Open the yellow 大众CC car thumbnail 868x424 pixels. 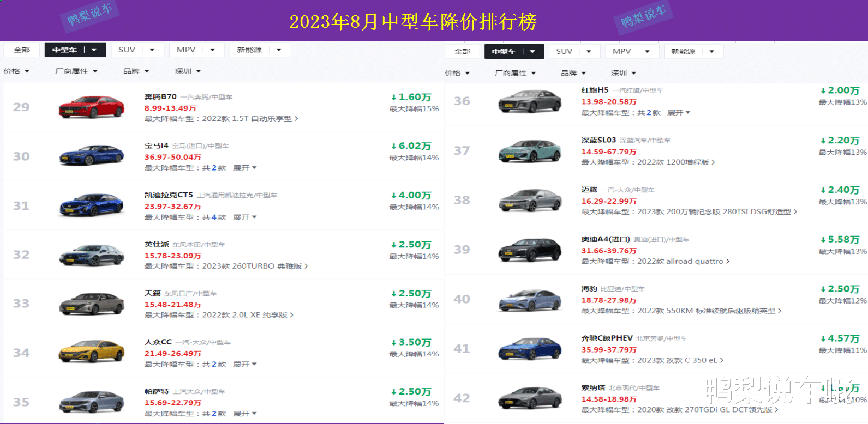coord(91,352)
